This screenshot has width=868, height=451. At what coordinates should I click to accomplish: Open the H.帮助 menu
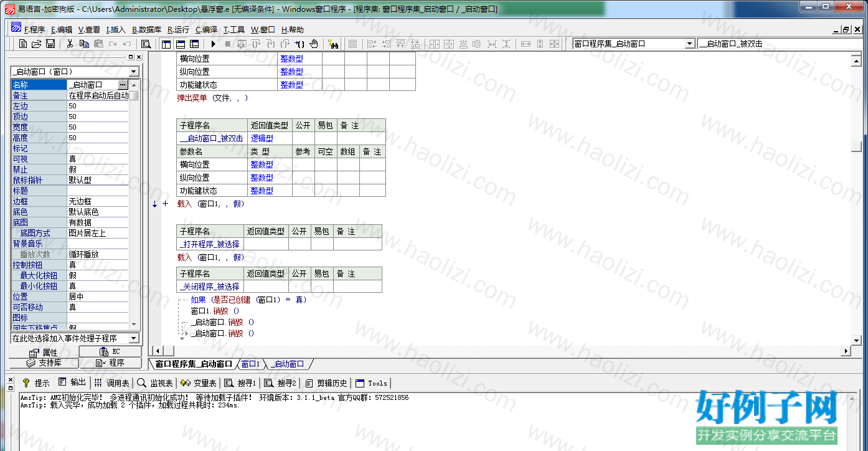tap(293, 29)
